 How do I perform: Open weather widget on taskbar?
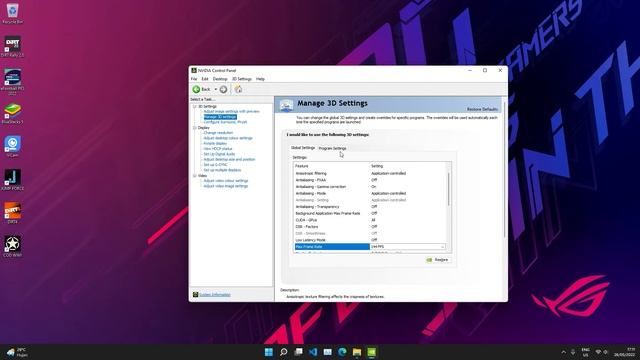(17, 352)
